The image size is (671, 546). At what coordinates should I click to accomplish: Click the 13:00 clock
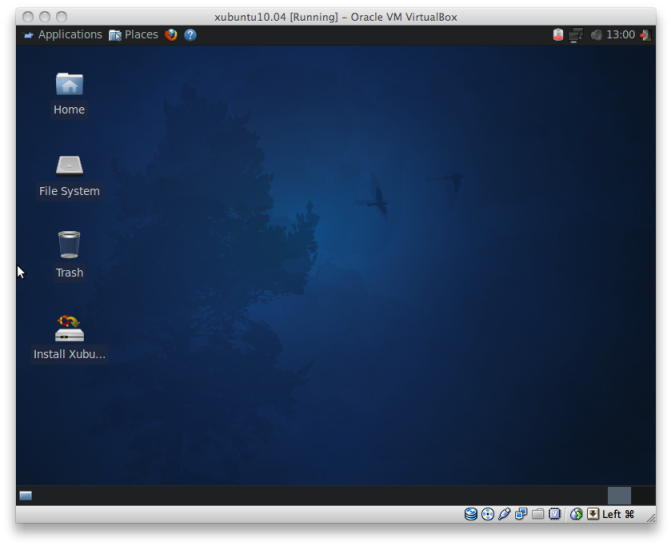click(x=621, y=35)
